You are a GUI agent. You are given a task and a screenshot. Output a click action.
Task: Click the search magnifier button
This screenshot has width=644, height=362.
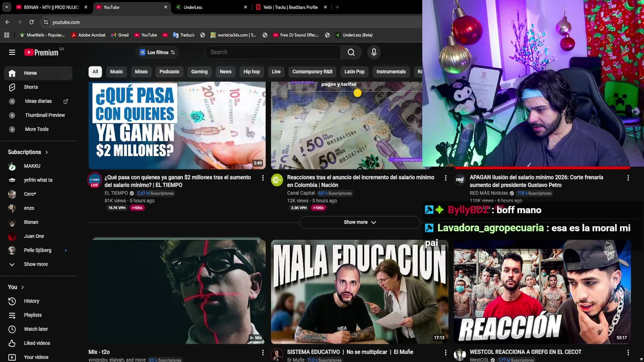point(351,52)
